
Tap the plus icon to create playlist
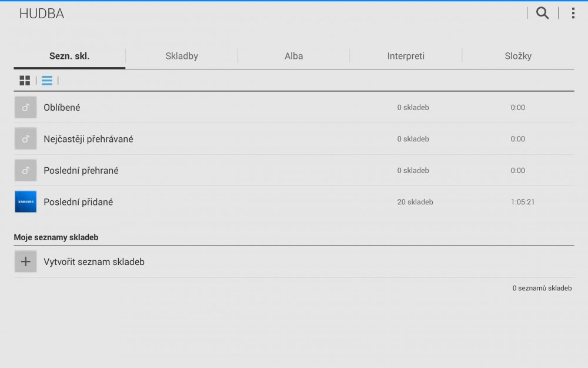point(25,261)
